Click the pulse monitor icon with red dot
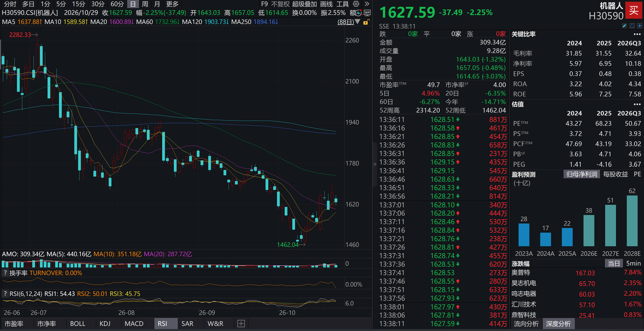The height and width of the screenshot is (331, 644). click(359, 13)
